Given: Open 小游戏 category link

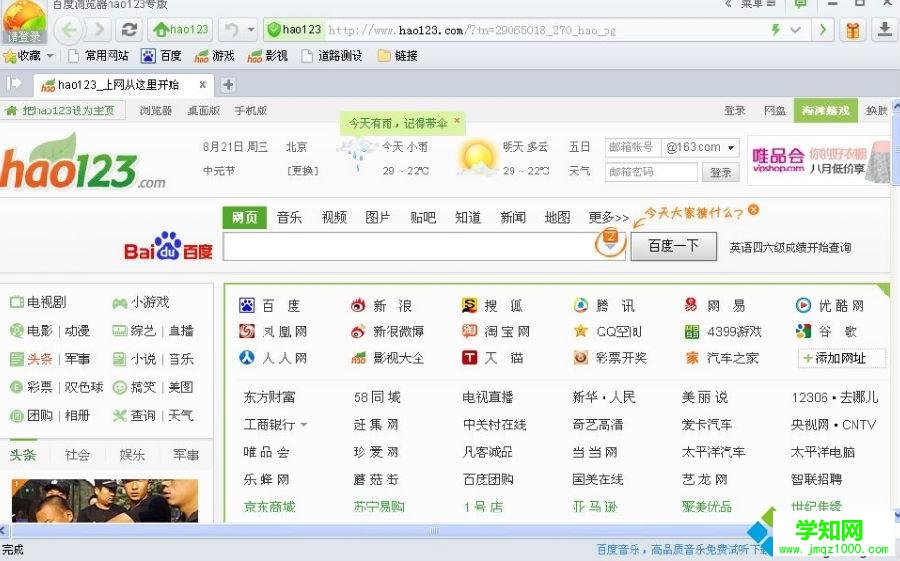Looking at the screenshot, I should [x=141, y=302].
